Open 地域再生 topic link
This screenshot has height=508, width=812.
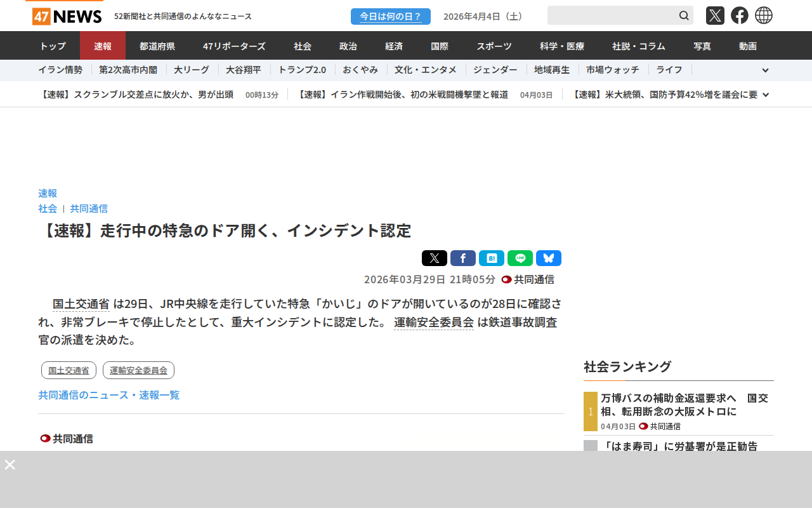(552, 70)
